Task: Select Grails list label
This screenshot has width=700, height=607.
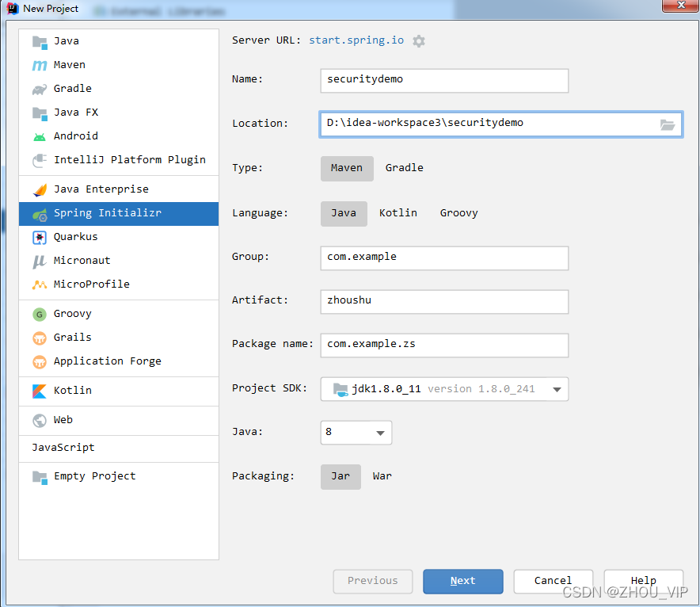Action: pyautogui.click(x=72, y=338)
